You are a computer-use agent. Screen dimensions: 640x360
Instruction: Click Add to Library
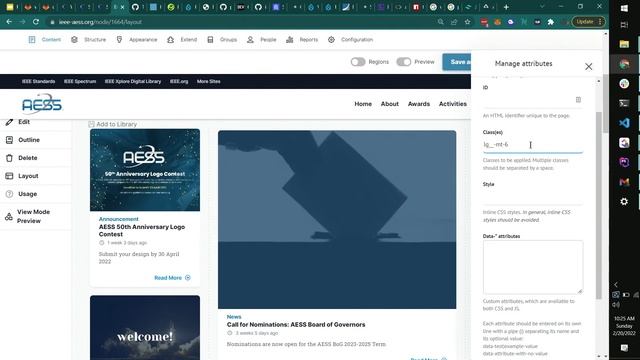coord(113,124)
